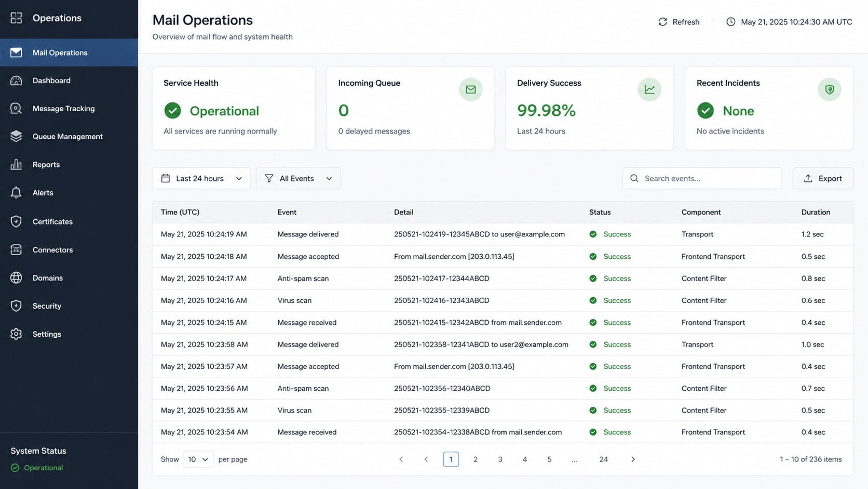The width and height of the screenshot is (868, 489).
Task: Click the first page arrow
Action: pos(401,459)
